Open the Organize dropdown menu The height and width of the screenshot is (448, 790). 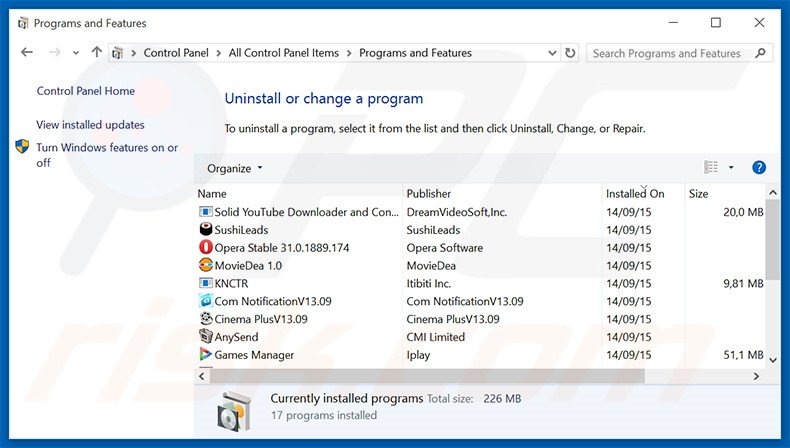[x=235, y=169]
